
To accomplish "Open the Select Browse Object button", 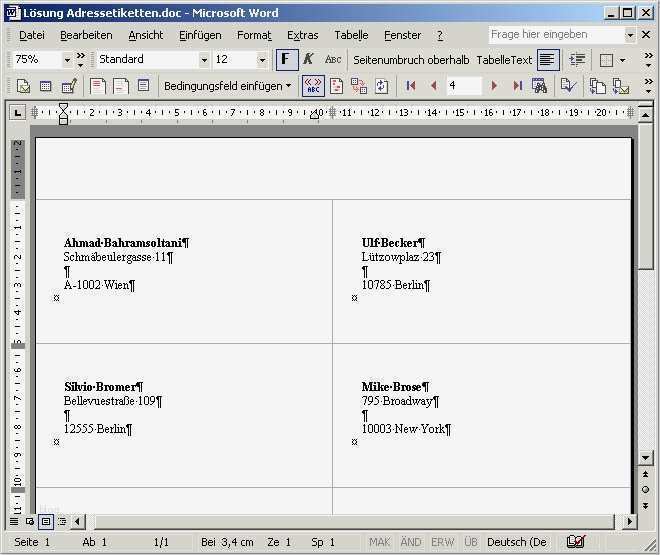I will [x=645, y=489].
